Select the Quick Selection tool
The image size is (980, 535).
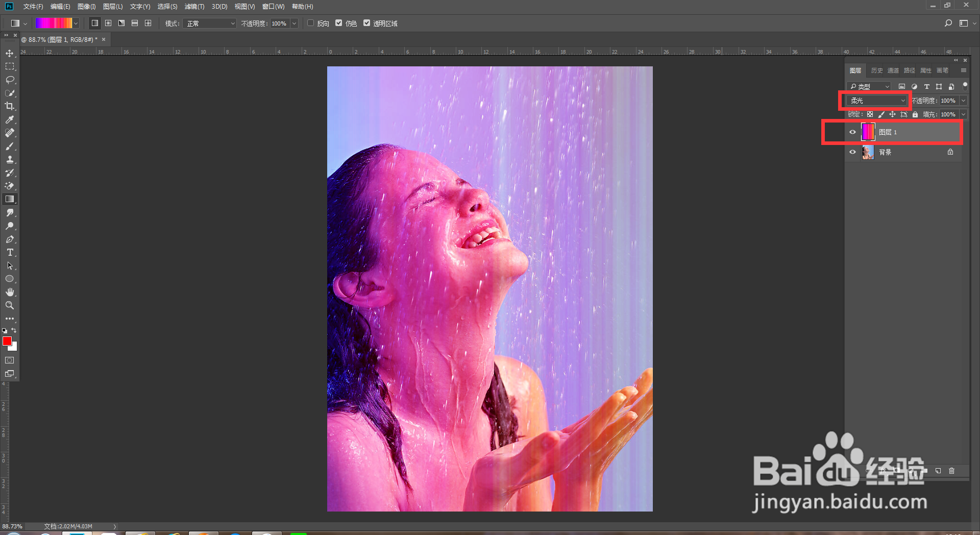(x=10, y=93)
